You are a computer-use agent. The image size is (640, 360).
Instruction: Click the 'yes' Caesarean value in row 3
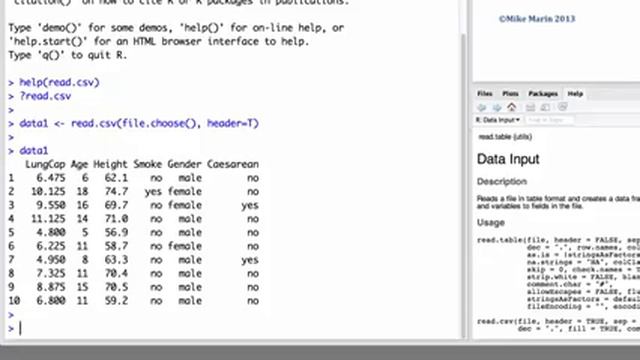pos(250,206)
